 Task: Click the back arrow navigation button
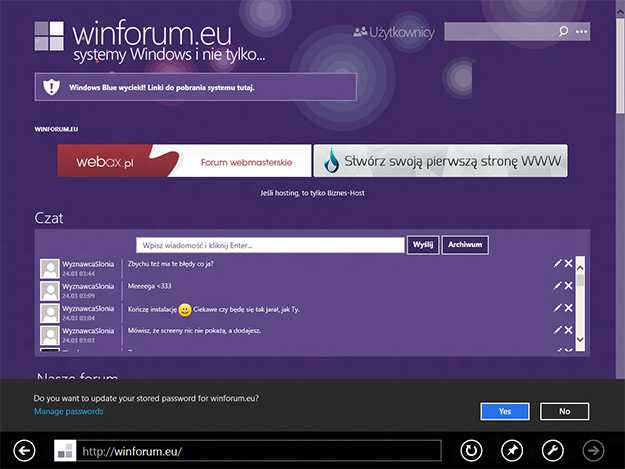pos(23,451)
